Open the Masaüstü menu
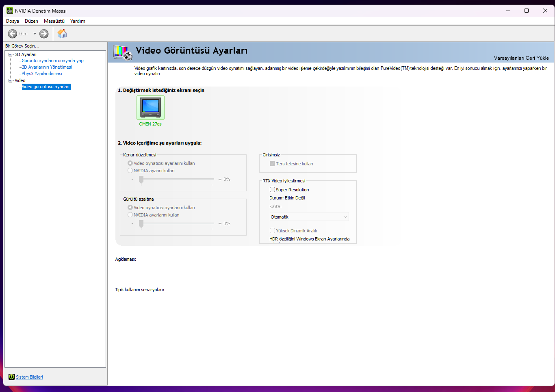The width and height of the screenshot is (555, 392). click(x=54, y=21)
